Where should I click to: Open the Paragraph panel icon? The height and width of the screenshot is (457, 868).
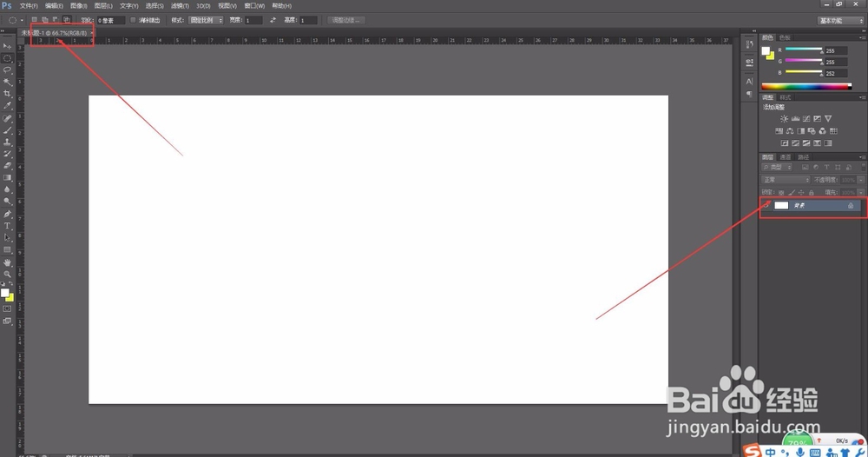point(750,94)
